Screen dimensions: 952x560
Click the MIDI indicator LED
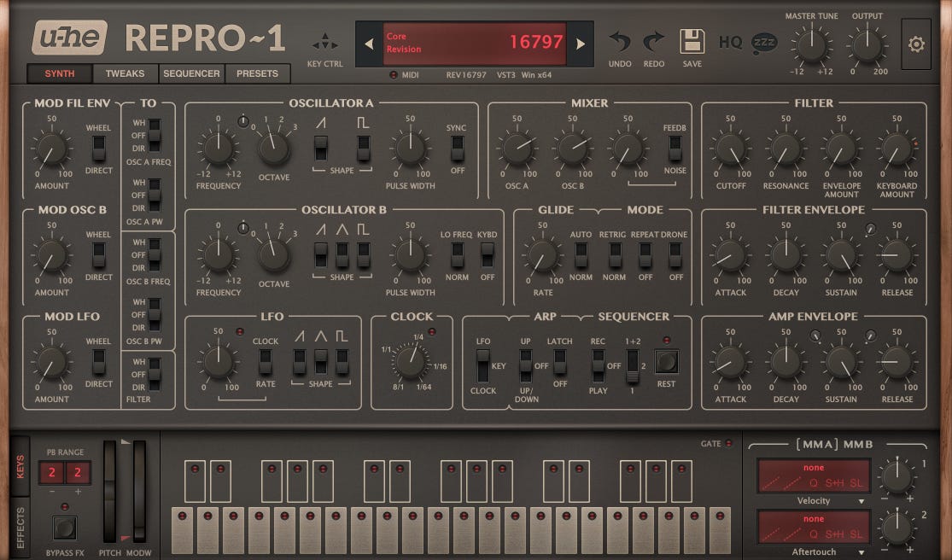(x=394, y=74)
